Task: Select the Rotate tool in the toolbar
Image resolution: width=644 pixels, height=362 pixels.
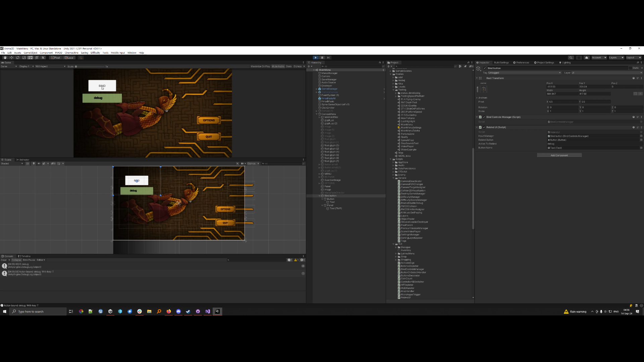Action: (x=18, y=58)
